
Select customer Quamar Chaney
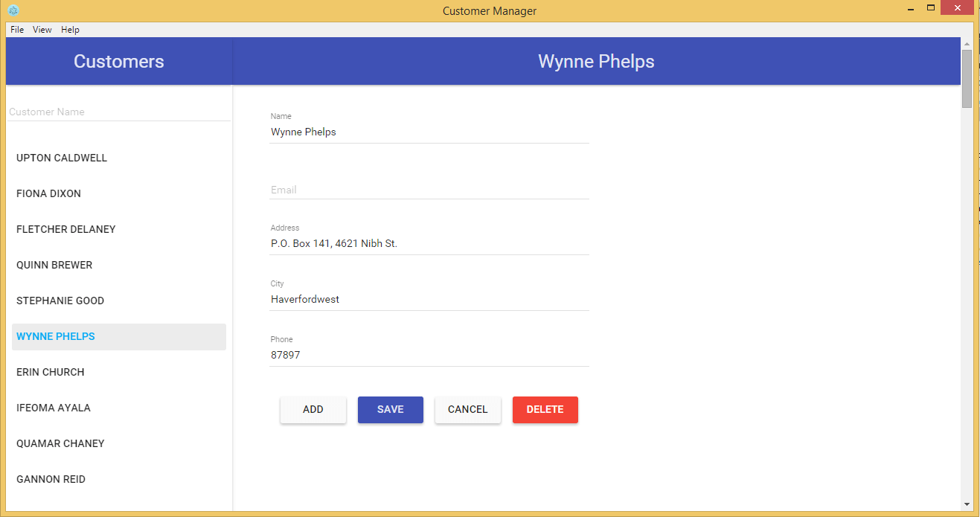point(119,443)
